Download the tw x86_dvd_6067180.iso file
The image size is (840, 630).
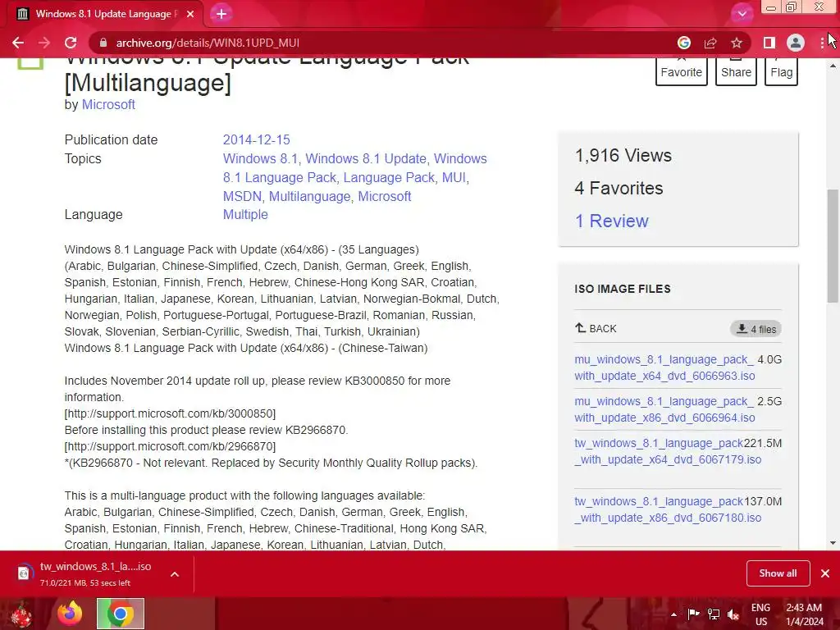pos(668,509)
